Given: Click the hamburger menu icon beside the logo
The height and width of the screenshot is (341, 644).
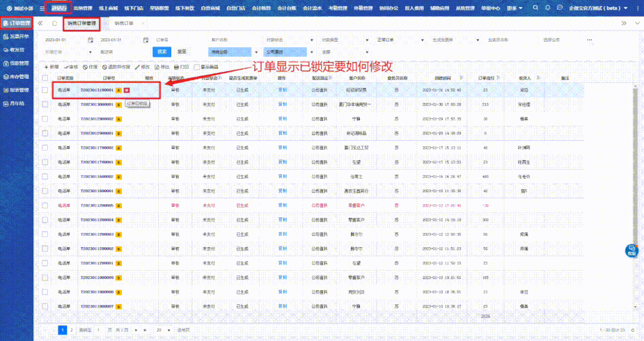Looking at the screenshot, I should click(41, 8).
